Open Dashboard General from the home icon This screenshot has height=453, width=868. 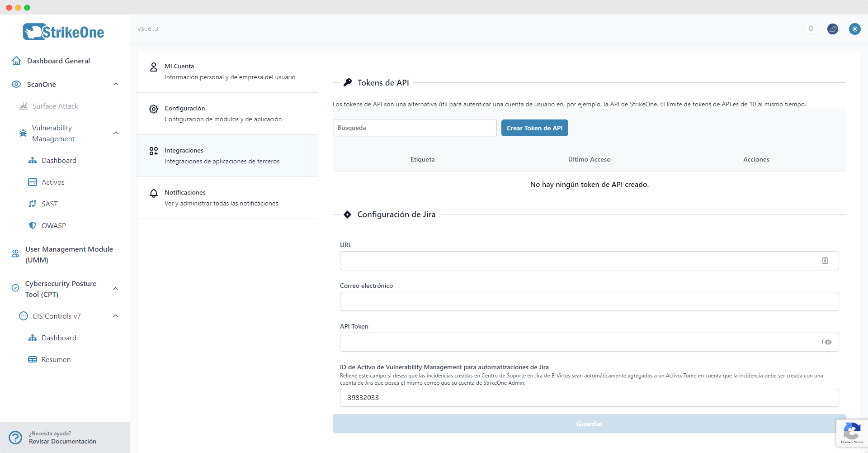coord(16,61)
